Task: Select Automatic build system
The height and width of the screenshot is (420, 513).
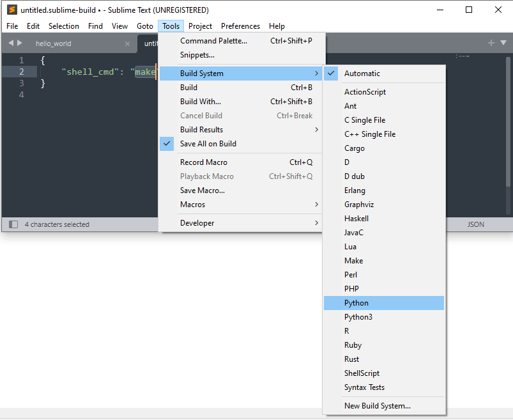Action: [x=384, y=74]
